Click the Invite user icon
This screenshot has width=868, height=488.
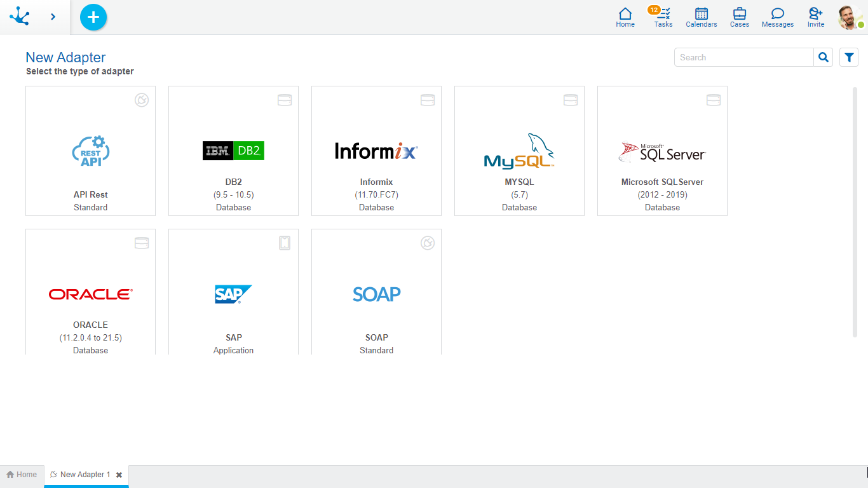coord(816,17)
